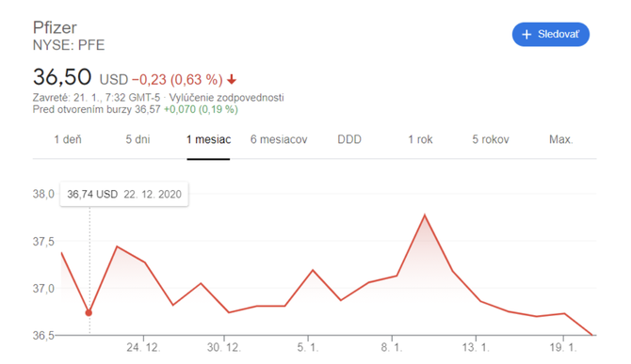Click the red data point on 22. 12. 2020
The image size is (631, 364).
click(x=89, y=313)
